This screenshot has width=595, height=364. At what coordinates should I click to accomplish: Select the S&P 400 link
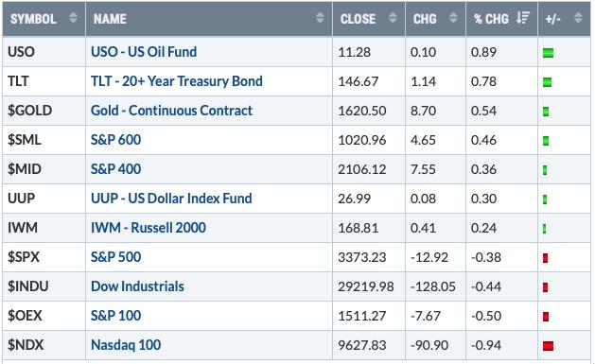[x=115, y=169]
